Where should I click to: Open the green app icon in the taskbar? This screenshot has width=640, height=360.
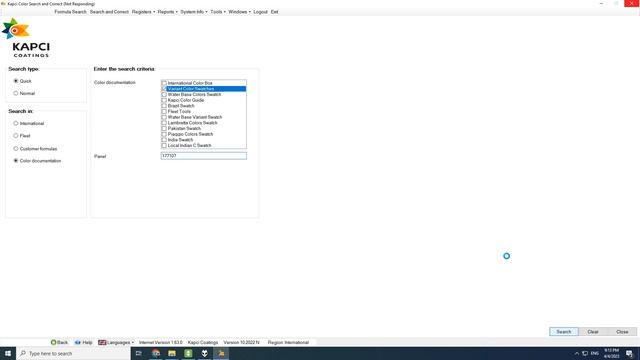[188, 353]
